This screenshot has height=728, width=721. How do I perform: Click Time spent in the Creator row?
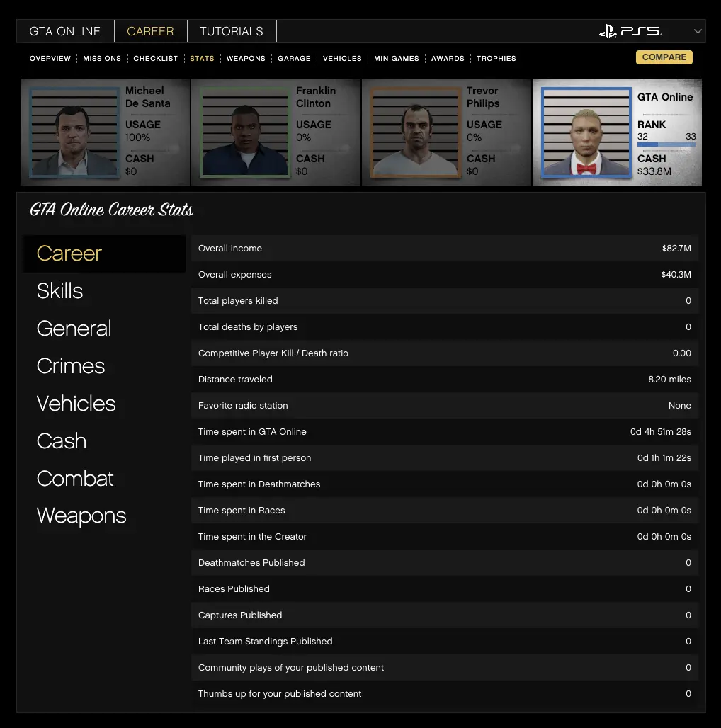(444, 537)
